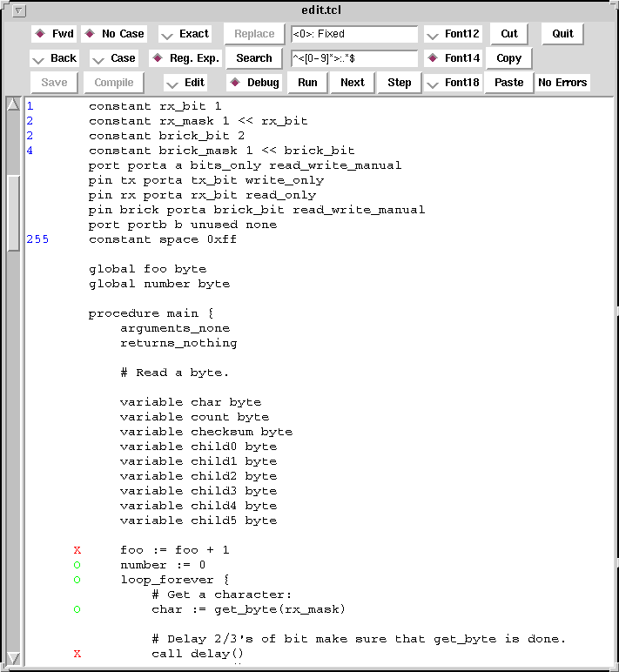The image size is (619, 672).
Task: Toggle green O marker on number := 0
Action: coord(77,565)
